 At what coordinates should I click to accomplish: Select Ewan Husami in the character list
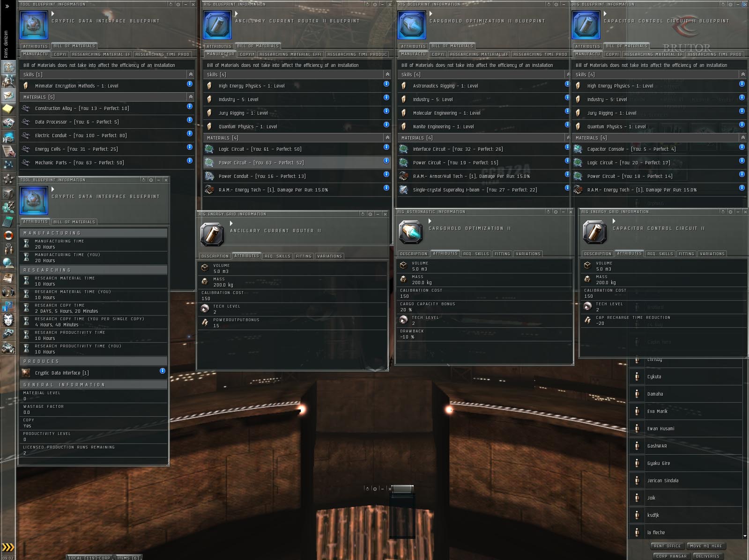pyautogui.click(x=685, y=428)
